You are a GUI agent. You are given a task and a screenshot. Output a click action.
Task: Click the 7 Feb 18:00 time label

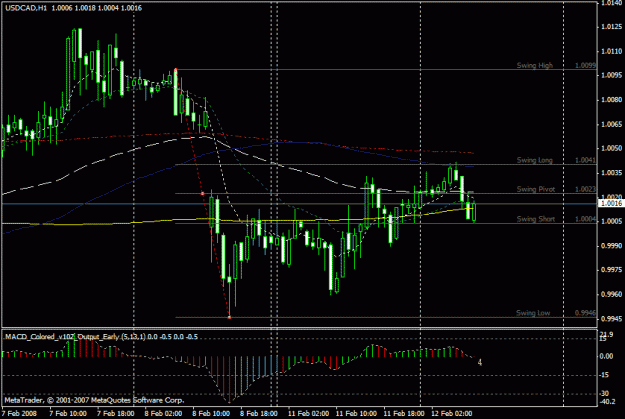point(116,413)
